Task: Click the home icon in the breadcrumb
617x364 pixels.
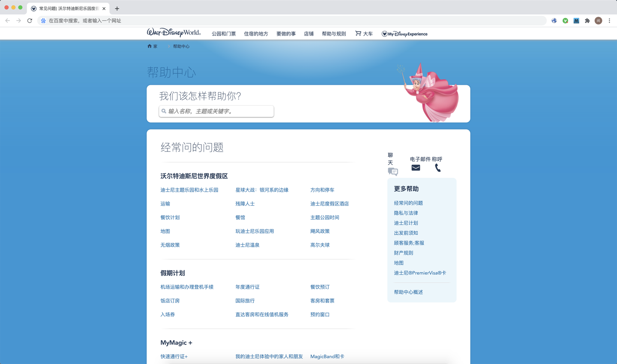Action: (148, 46)
